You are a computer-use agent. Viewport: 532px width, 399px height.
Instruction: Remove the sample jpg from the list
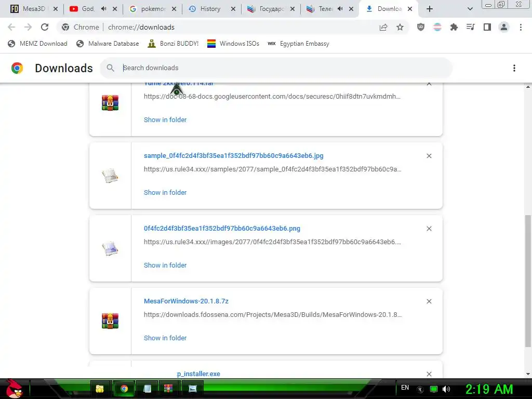tap(429, 156)
